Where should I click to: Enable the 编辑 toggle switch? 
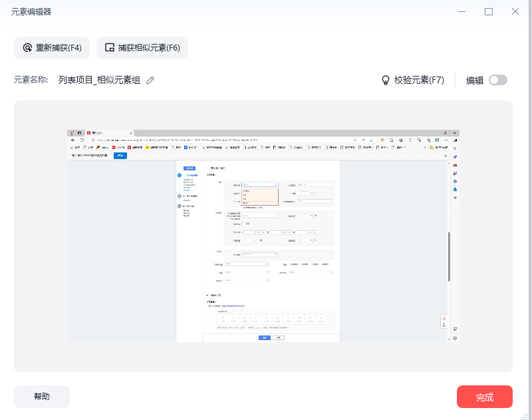[497, 80]
